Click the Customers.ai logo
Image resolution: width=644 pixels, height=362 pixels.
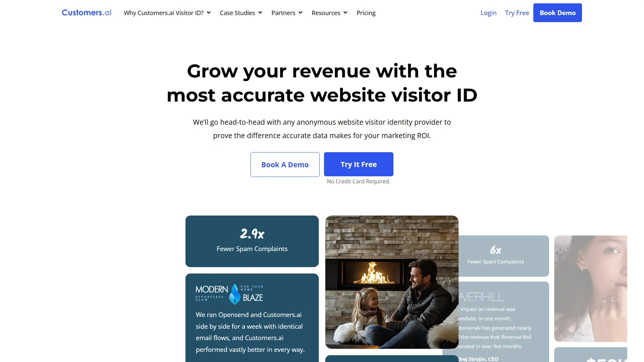[x=87, y=13]
